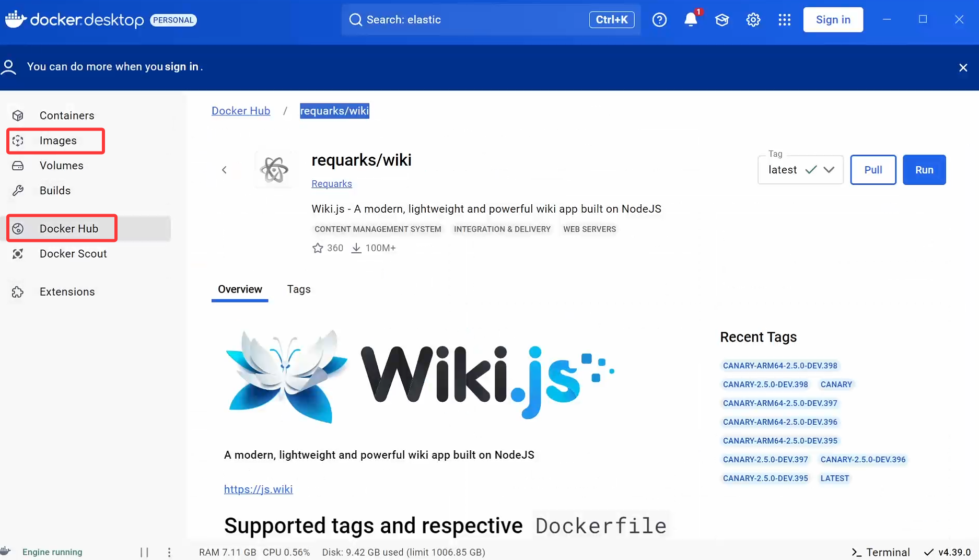
Task: Select tag CANARY-ARM64-2.5.0-DEV.397
Action: [780, 403]
